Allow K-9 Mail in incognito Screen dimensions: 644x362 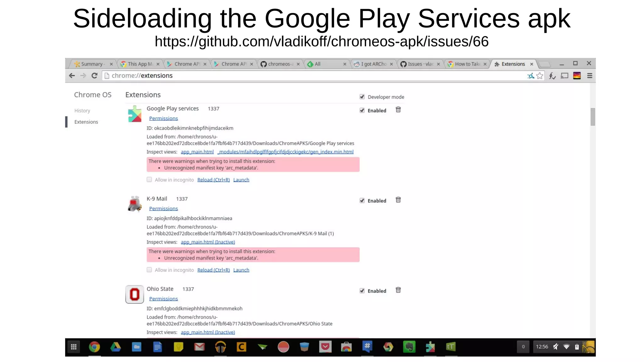pyautogui.click(x=149, y=270)
